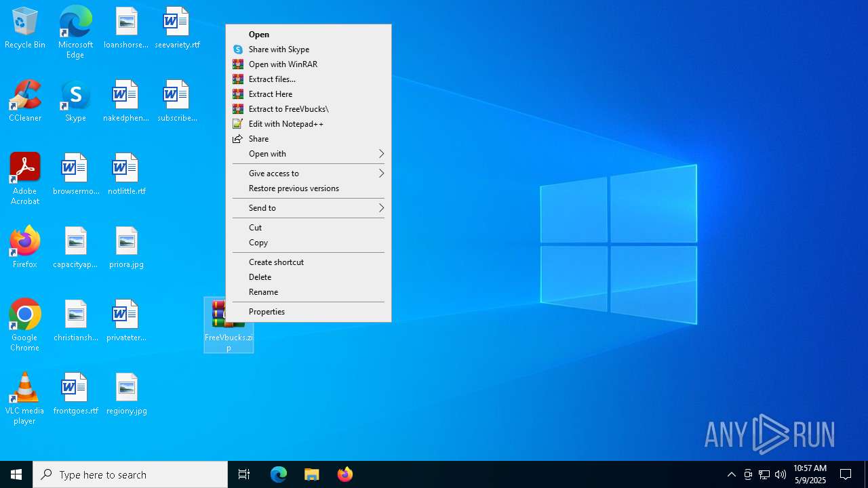868x488 pixels.
Task: Select the seevariety.rtf document icon
Action: pos(177,28)
